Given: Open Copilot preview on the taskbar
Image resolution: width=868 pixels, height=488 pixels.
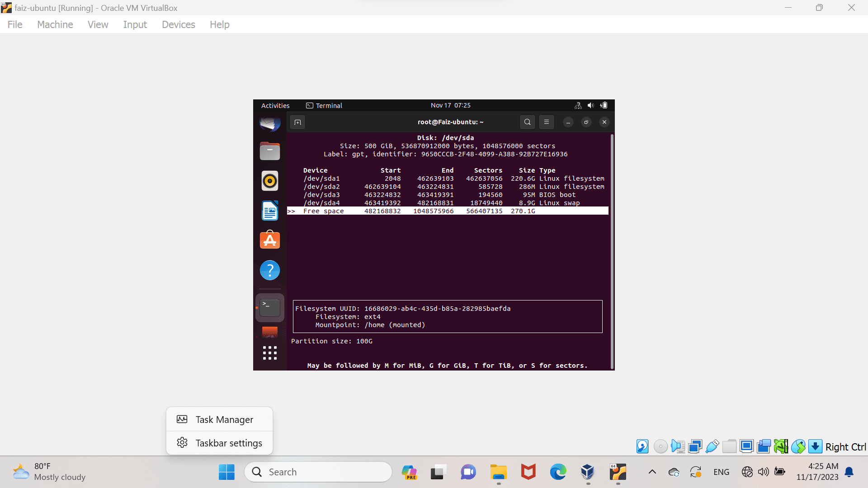Looking at the screenshot, I should coord(409,472).
